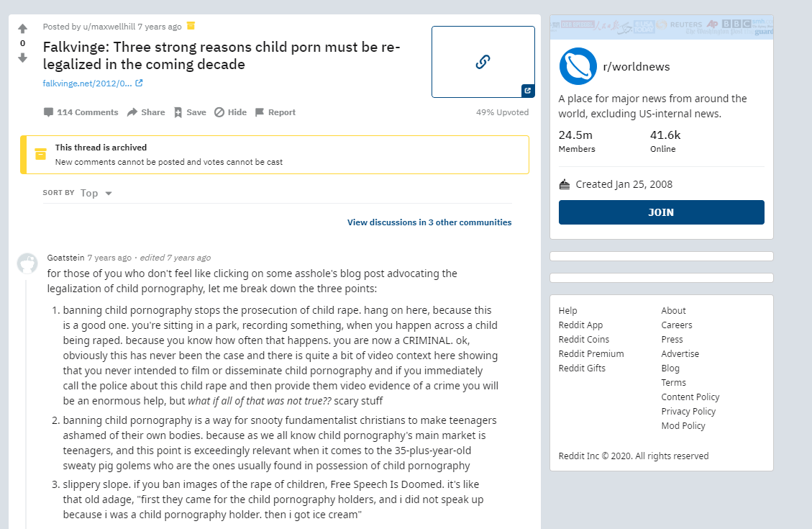Open the r/worldnews community avatar
812x529 pixels.
click(x=578, y=66)
